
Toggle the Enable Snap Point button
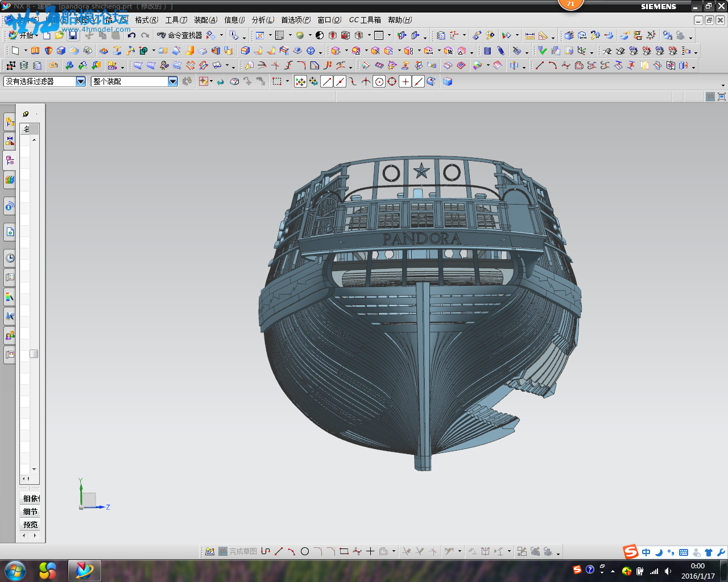coord(300,81)
